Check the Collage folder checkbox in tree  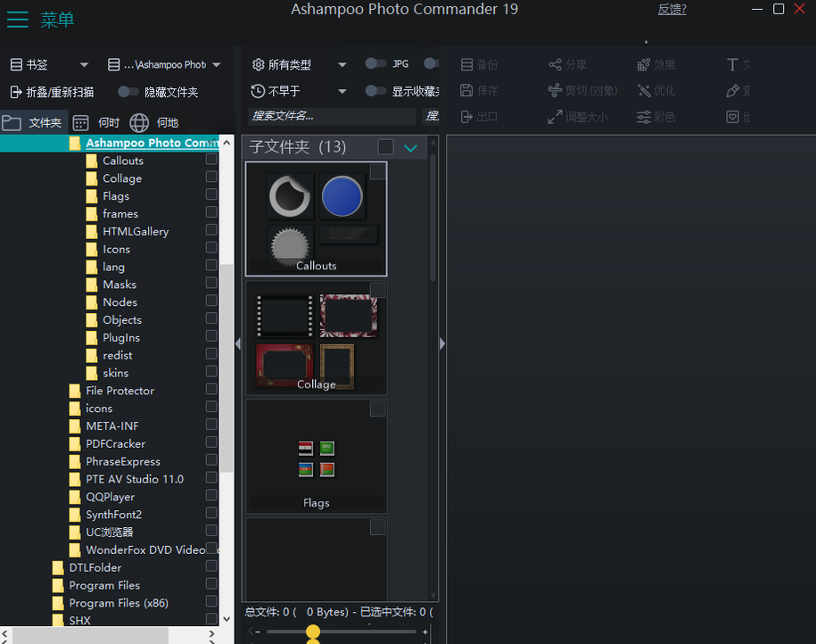(211, 177)
